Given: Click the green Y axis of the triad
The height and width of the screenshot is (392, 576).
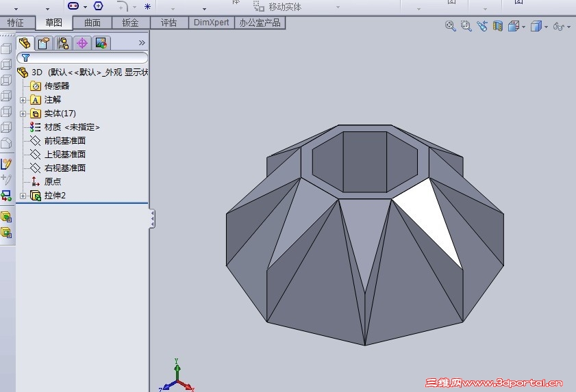Looking at the screenshot, I should coord(177,369).
